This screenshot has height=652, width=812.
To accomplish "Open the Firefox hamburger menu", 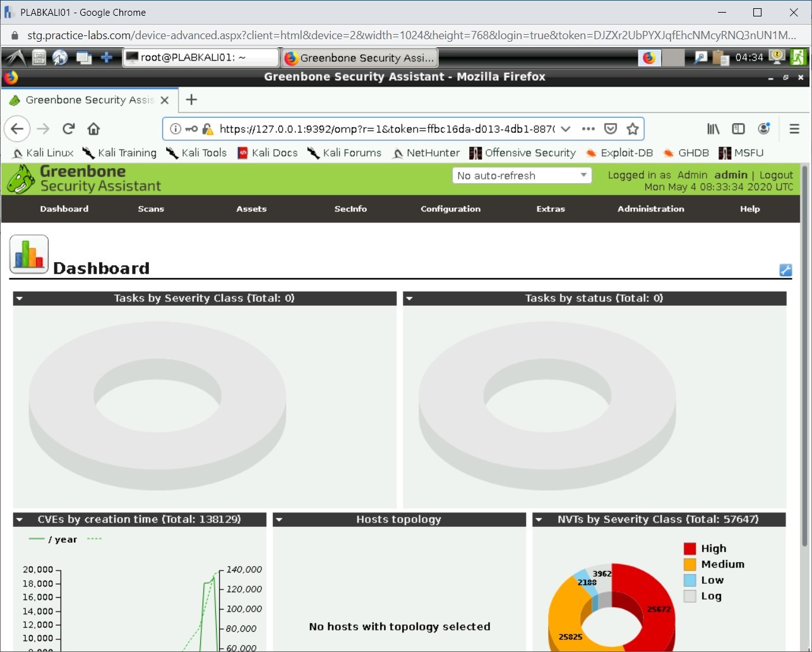I will (794, 129).
